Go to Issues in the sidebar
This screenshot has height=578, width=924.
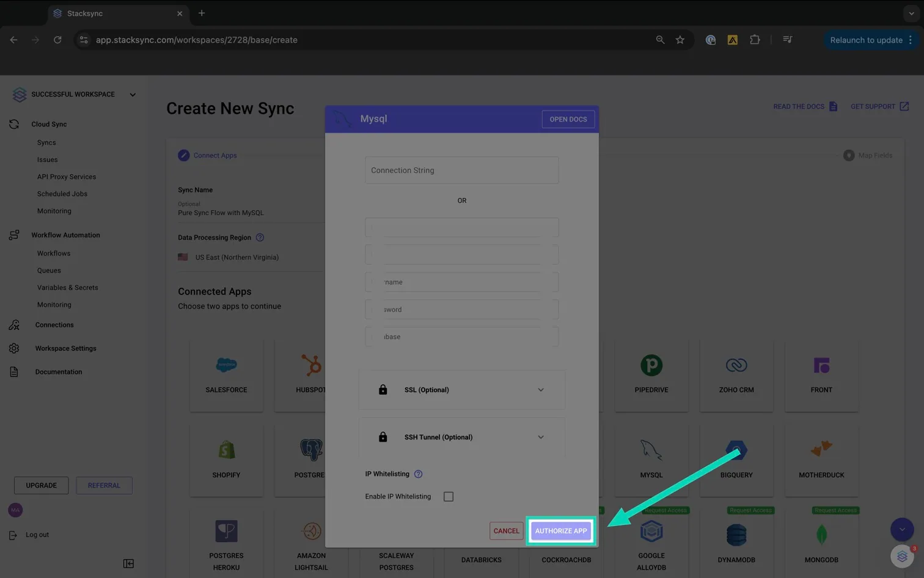click(x=48, y=159)
